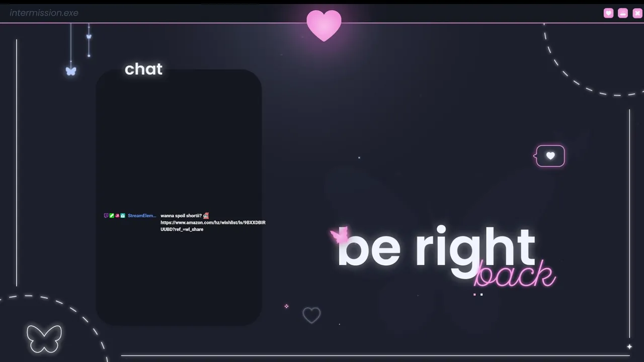The height and width of the screenshot is (362, 644).
Task: Click the 'wanna spoil shortii?' message text
Action: (181, 216)
